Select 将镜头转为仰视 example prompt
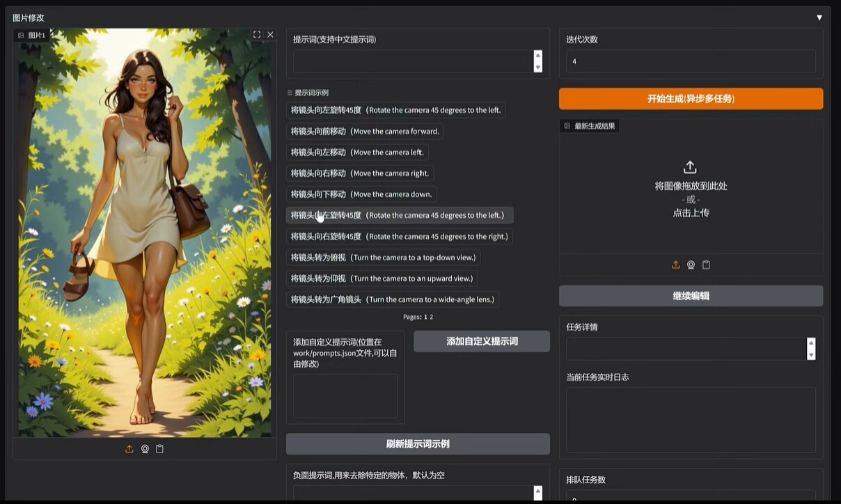Screen dimensions: 841x504 point(382,278)
